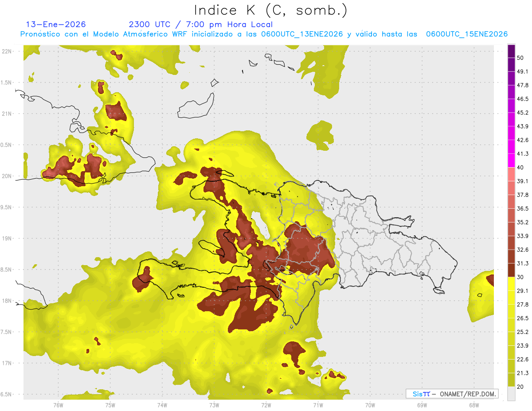Click the "Indice K (C, somb.)" title
The width and height of the screenshot is (532, 411).
pyautogui.click(x=270, y=10)
